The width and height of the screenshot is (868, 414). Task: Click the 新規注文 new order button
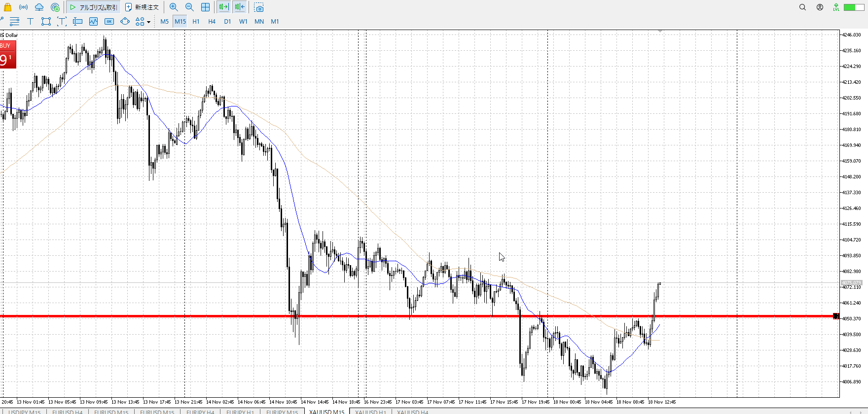click(142, 7)
